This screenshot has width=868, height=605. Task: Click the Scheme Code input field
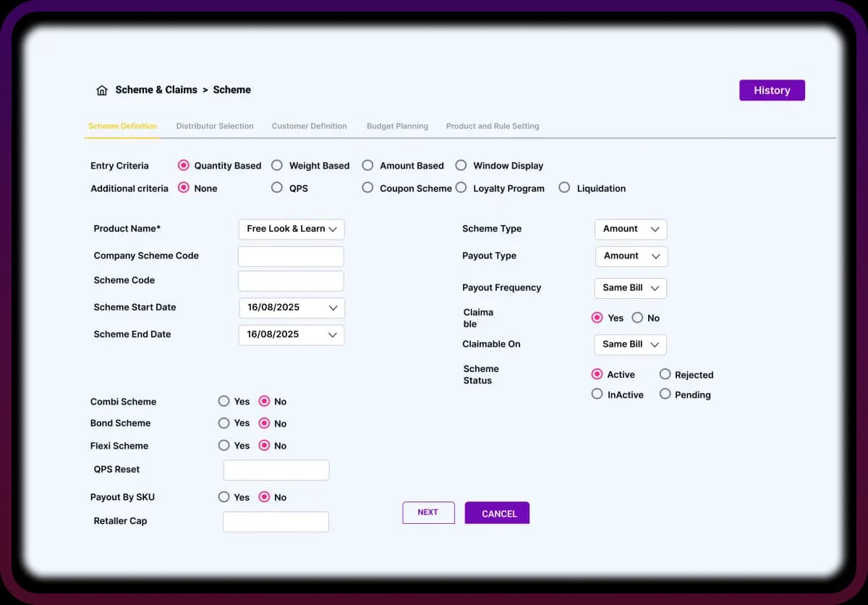pos(291,281)
